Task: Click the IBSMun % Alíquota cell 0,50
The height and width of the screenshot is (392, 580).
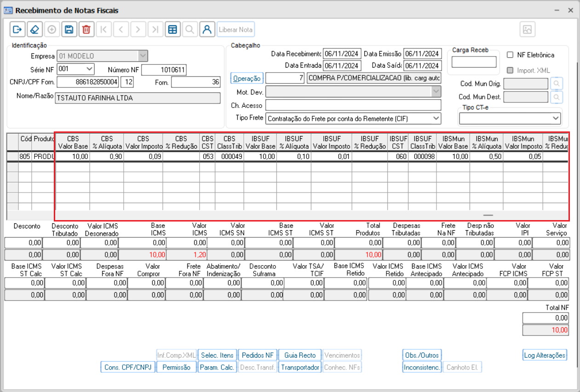Action: coord(486,156)
